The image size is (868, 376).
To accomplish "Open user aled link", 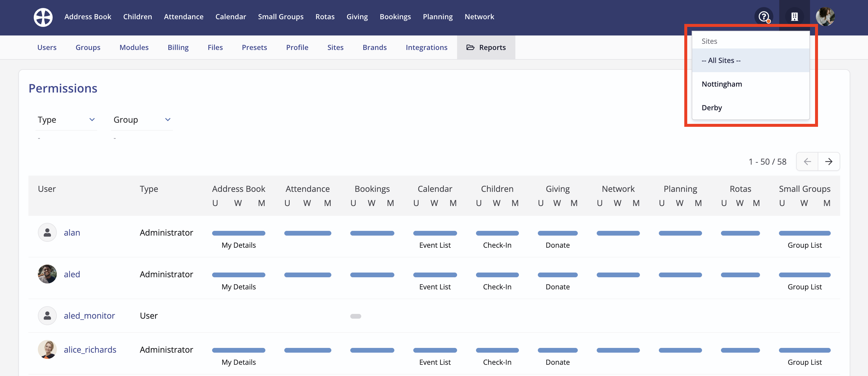I will [72, 274].
